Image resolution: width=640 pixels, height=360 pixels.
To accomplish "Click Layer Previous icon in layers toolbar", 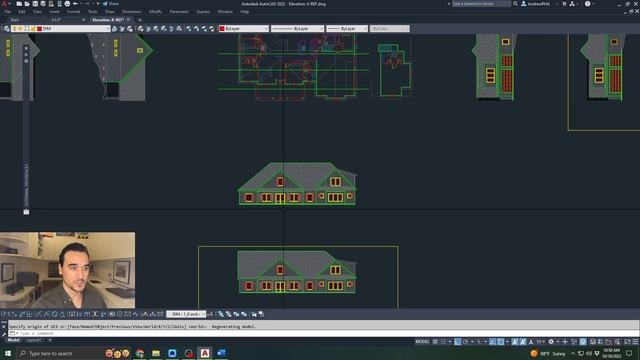I will pos(122,29).
